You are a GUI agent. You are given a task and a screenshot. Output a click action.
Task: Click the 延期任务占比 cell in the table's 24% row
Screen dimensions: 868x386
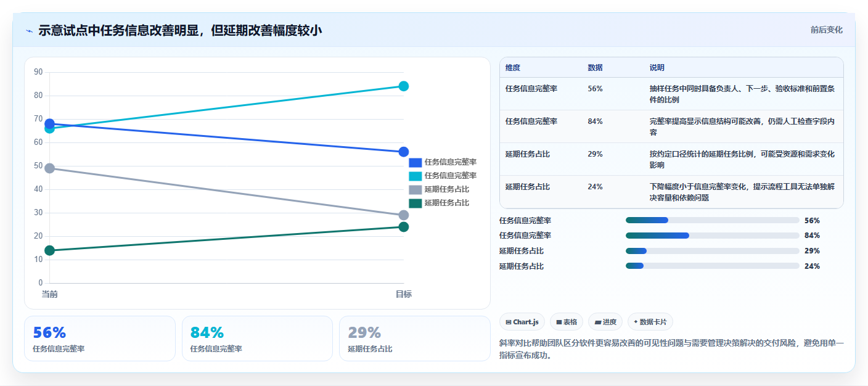[x=528, y=187]
